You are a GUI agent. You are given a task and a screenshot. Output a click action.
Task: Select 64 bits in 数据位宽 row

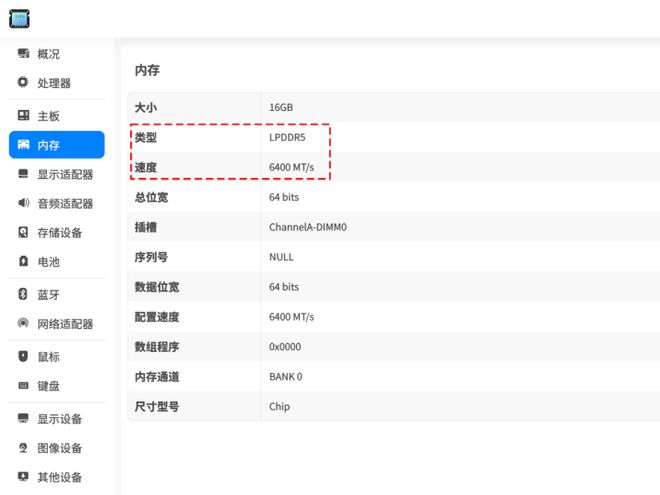(284, 287)
